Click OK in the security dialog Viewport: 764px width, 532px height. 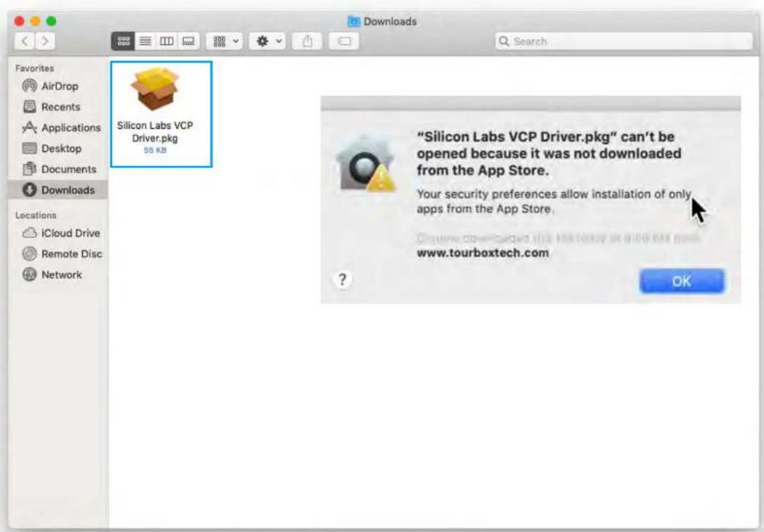pyautogui.click(x=682, y=281)
